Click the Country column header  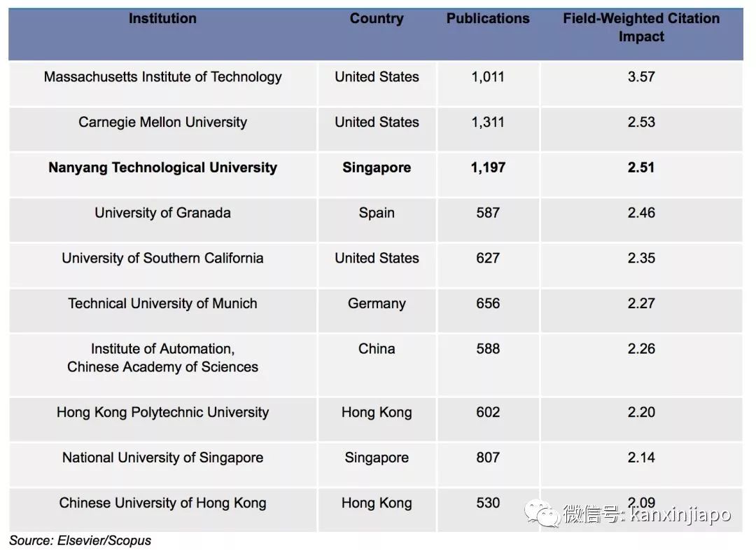pos(377,19)
